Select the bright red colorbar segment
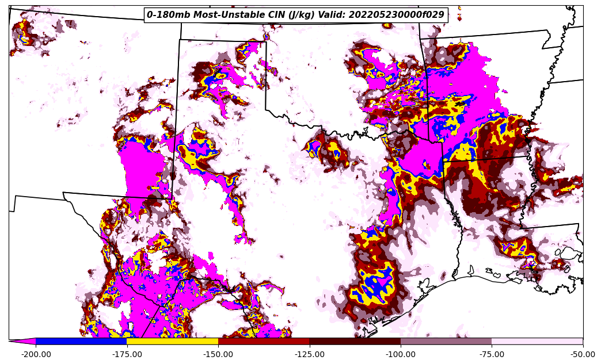 (x=264, y=341)
